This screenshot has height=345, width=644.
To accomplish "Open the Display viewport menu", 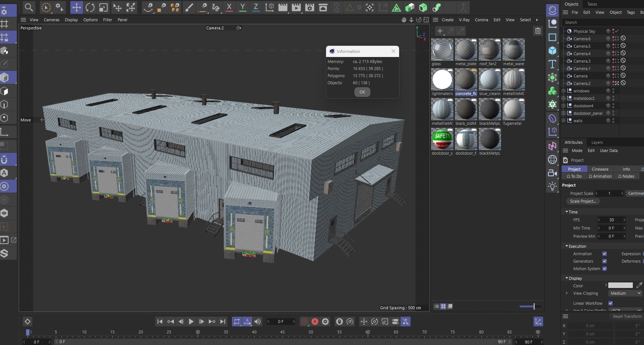I will pyautogui.click(x=71, y=20).
